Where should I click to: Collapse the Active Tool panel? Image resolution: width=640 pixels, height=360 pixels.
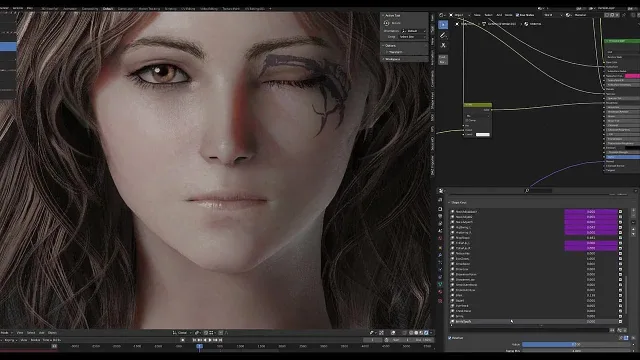point(383,16)
